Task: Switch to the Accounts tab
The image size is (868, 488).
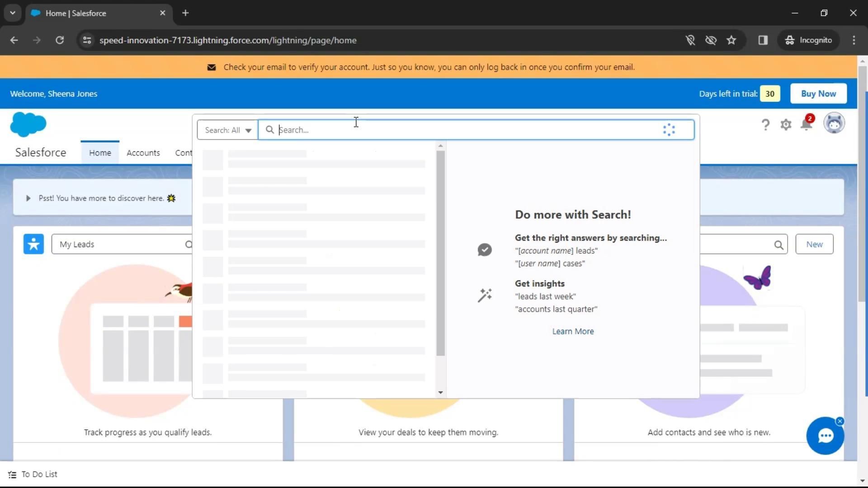Action: [143, 153]
